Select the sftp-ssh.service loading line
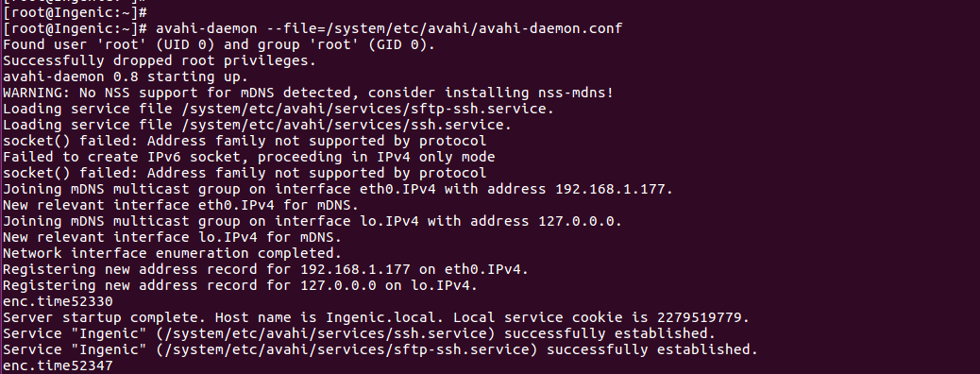980x374 pixels. (x=279, y=109)
